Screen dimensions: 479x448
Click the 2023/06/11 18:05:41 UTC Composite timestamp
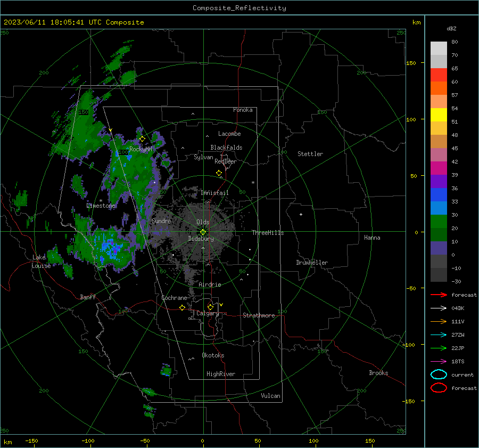[73, 22]
